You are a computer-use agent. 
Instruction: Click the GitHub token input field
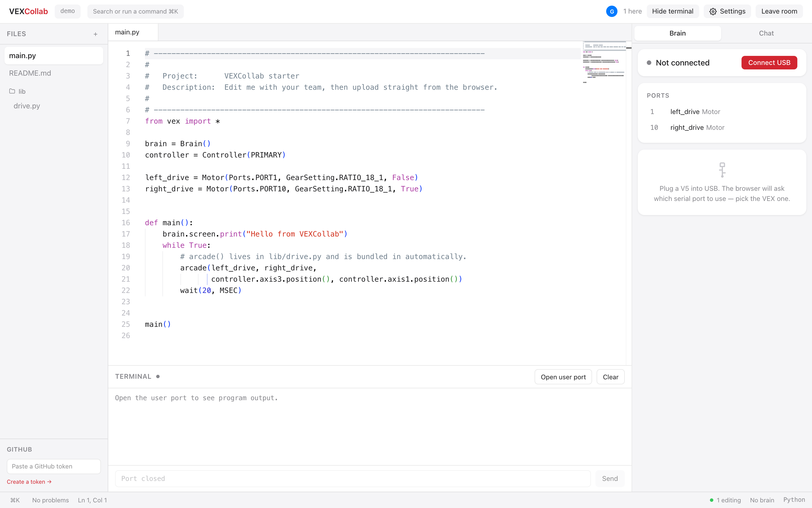click(x=54, y=466)
